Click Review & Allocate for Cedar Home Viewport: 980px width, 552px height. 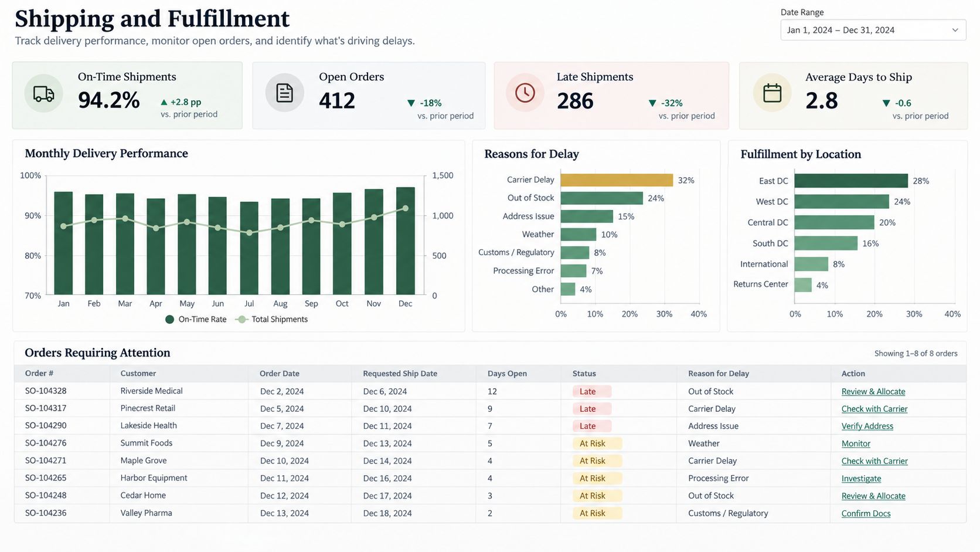(873, 496)
